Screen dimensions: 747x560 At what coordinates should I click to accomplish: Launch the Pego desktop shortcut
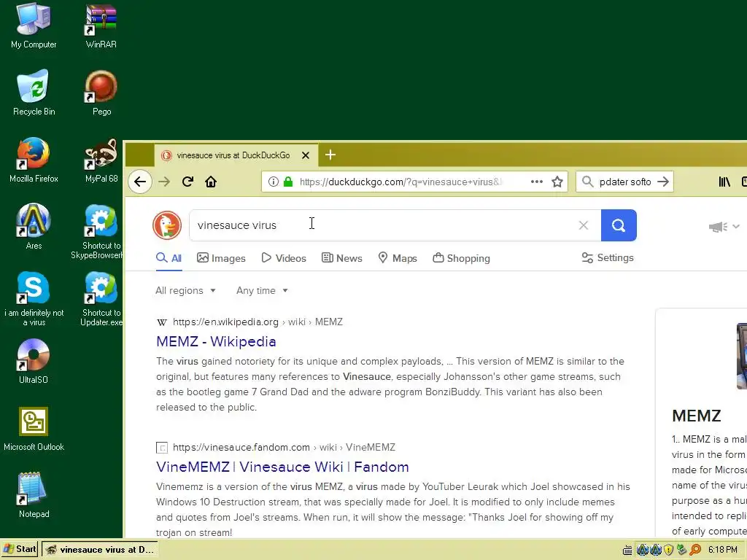coord(101,93)
